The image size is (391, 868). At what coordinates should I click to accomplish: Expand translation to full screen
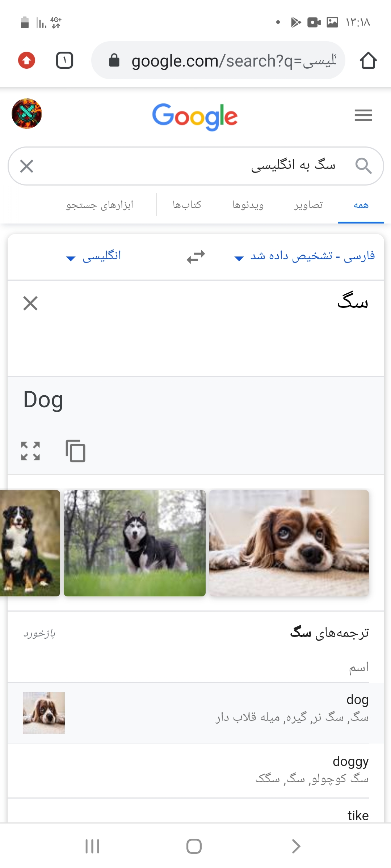[x=30, y=451]
